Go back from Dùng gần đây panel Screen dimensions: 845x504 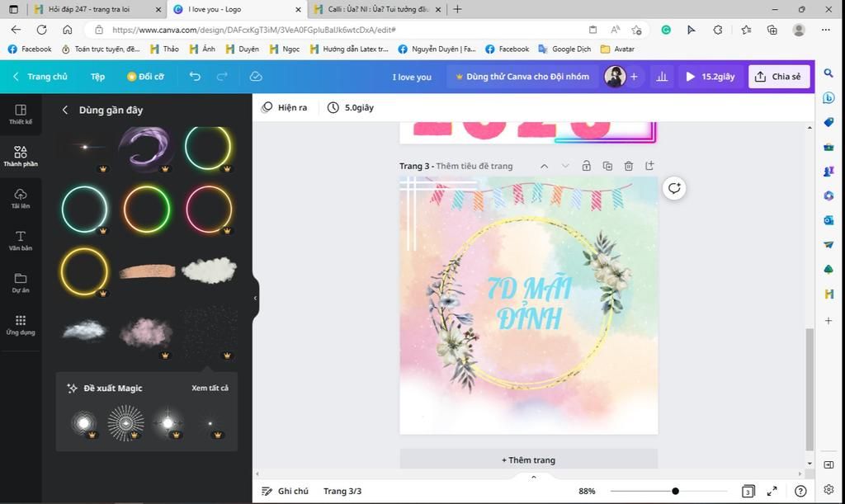[65, 110]
